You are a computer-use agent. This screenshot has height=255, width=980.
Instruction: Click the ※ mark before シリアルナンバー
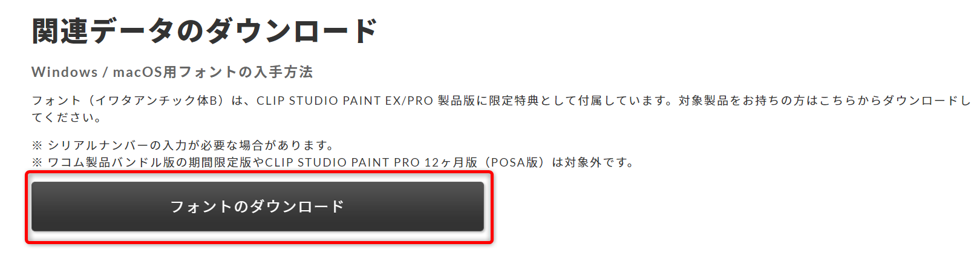pos(38,145)
